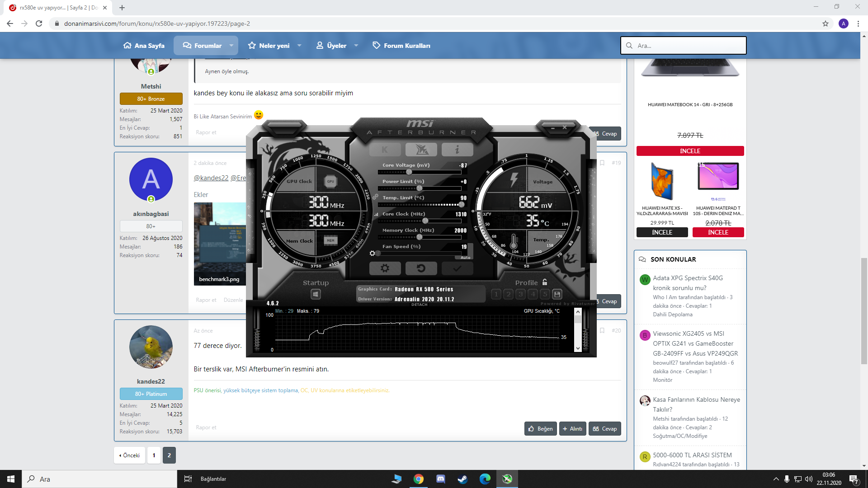
Task: Click the Beğen button on kandes22's post
Action: pos(540,429)
